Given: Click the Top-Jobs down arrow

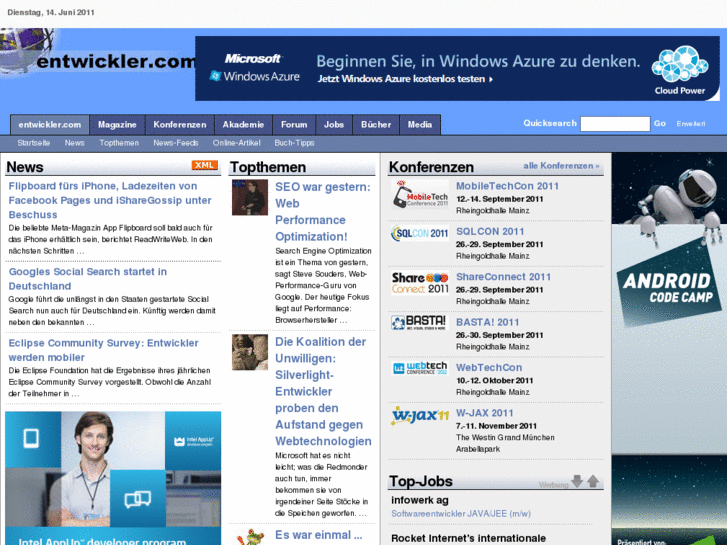Looking at the screenshot, I should pyautogui.click(x=577, y=481).
